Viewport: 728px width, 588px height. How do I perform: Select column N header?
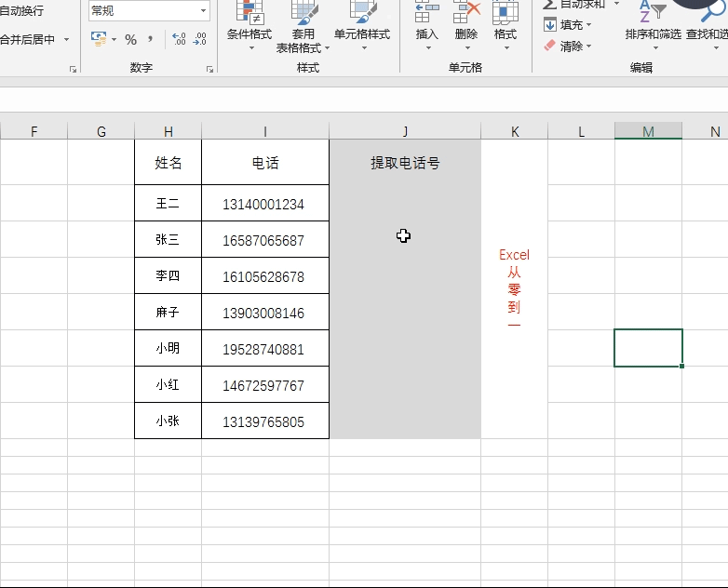pos(706,131)
